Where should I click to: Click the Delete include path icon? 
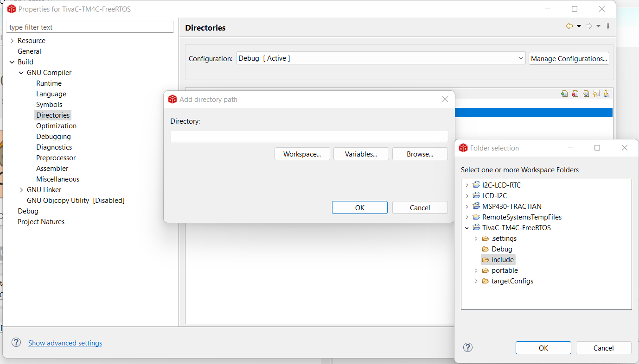[x=575, y=94]
